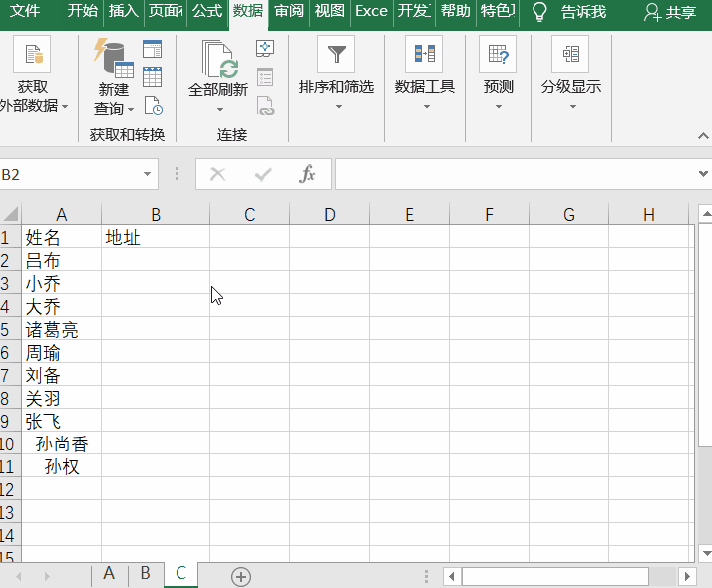Click From Table icon in Get & Transform
This screenshot has height=588, width=712.
point(153,77)
